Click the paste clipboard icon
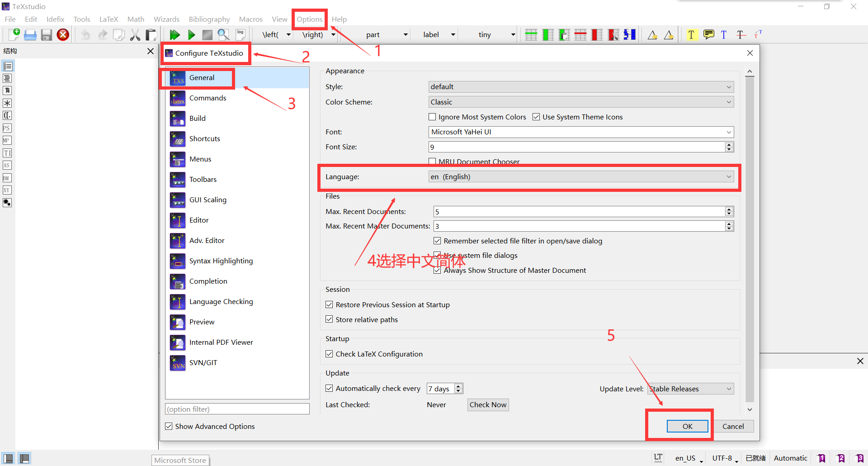The height and width of the screenshot is (466, 868). [151, 35]
